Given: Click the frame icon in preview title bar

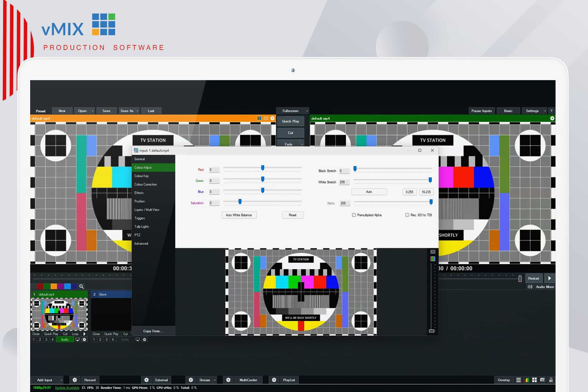Looking at the screenshot, I should tap(266, 118).
